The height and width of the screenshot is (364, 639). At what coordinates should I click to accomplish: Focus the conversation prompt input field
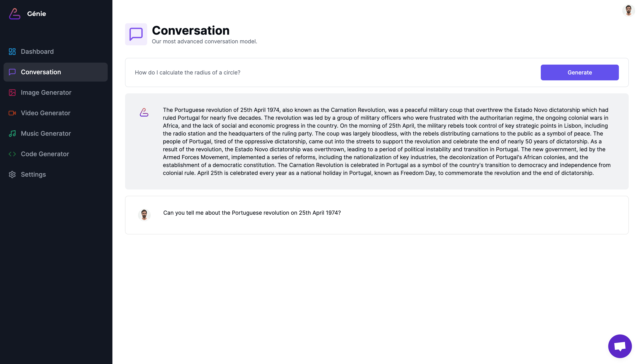(x=335, y=72)
